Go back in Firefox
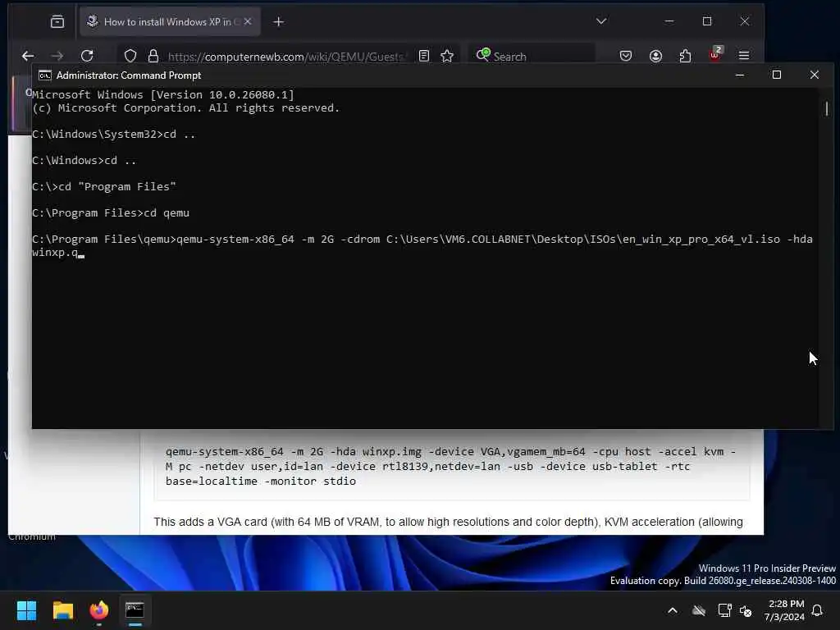 (x=28, y=56)
